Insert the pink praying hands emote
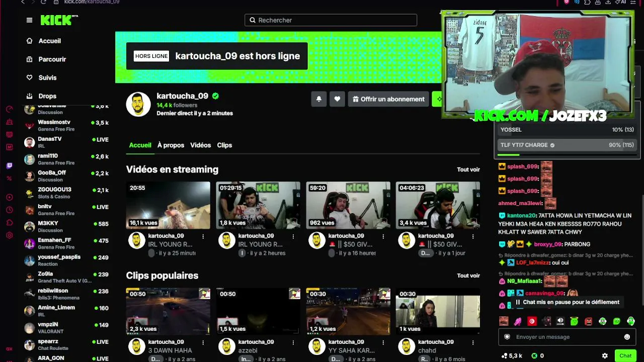The image size is (644, 362). pyautogui.click(x=518, y=321)
